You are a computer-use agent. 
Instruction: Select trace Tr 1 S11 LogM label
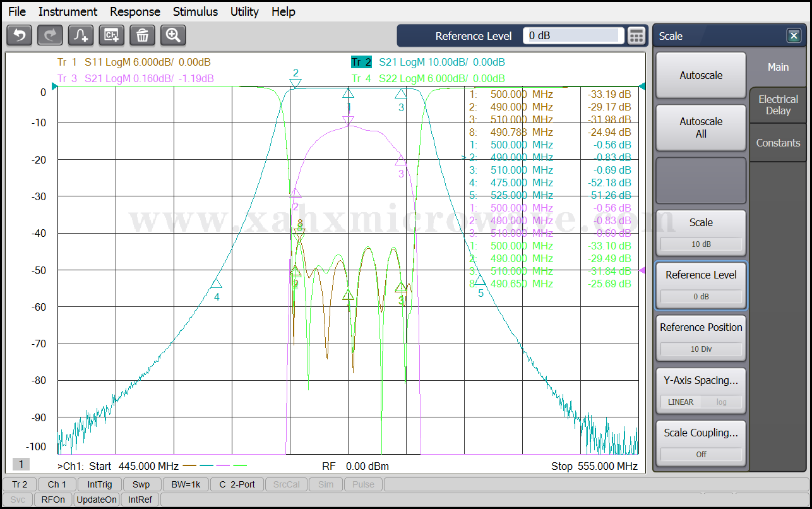(134, 62)
